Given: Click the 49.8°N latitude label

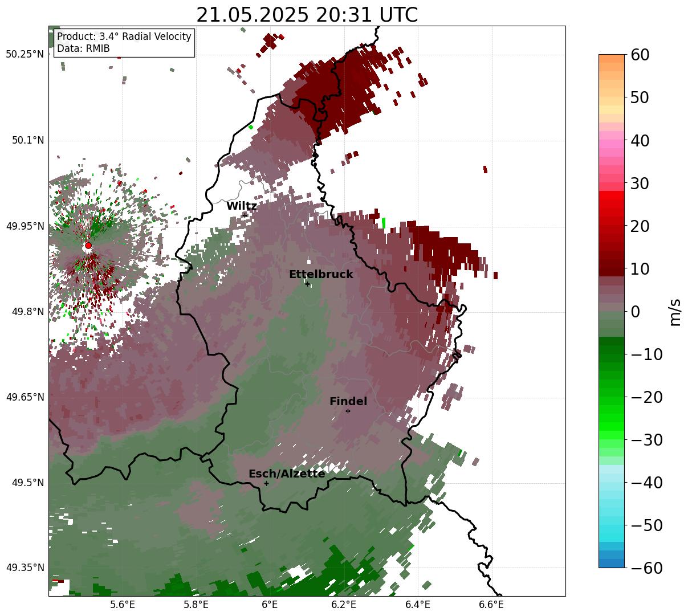Looking at the screenshot, I should (x=28, y=312).
